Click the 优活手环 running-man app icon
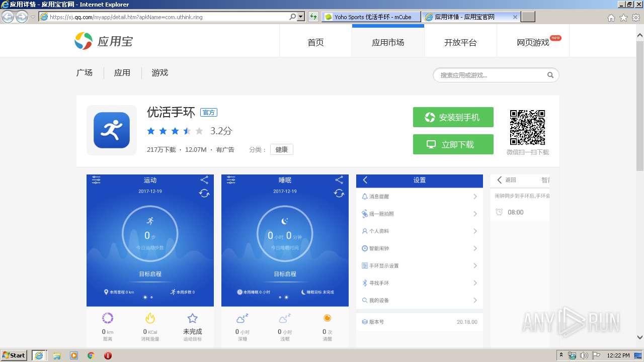The width and height of the screenshot is (644, 362). pyautogui.click(x=112, y=130)
